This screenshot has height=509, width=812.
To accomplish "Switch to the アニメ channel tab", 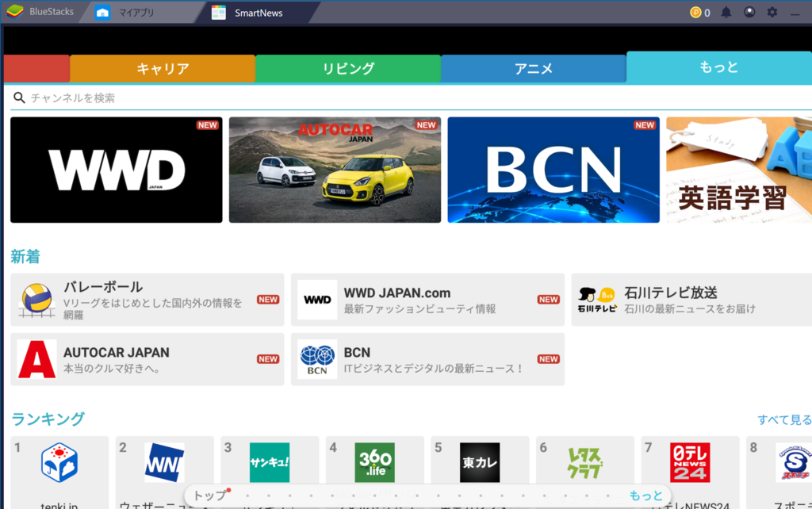I will coord(534,68).
